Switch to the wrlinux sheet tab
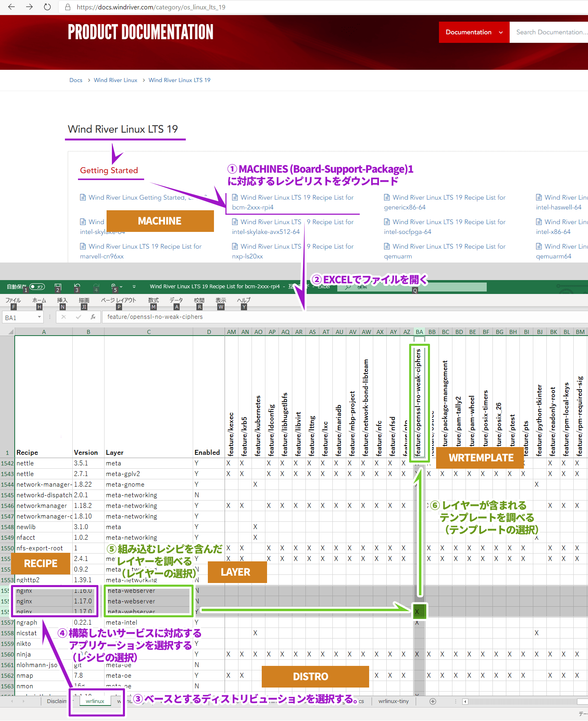The width and height of the screenshot is (588, 721). tap(95, 701)
